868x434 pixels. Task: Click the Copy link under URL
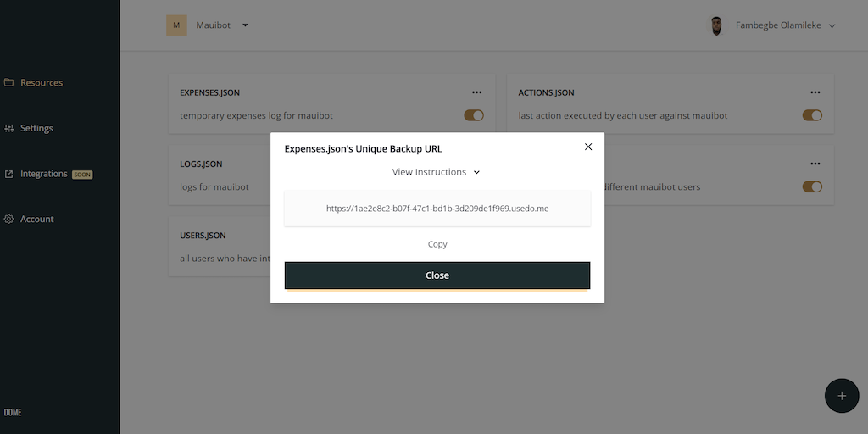coord(437,244)
